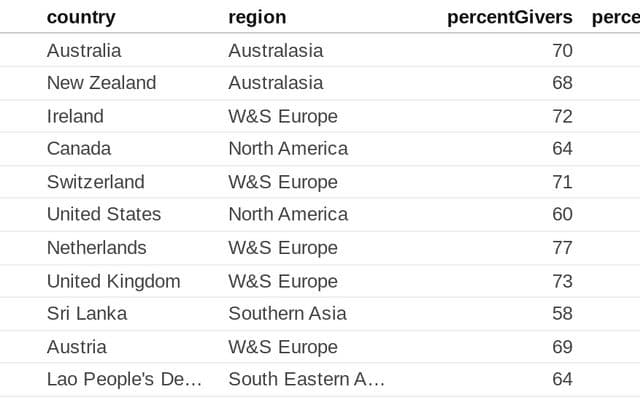Click the truncated South Eastern A… cell
The height and width of the screenshot is (400, 640).
click(x=307, y=379)
